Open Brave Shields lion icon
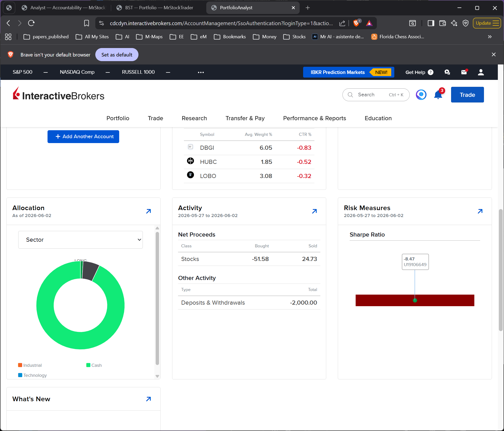 [356, 23]
